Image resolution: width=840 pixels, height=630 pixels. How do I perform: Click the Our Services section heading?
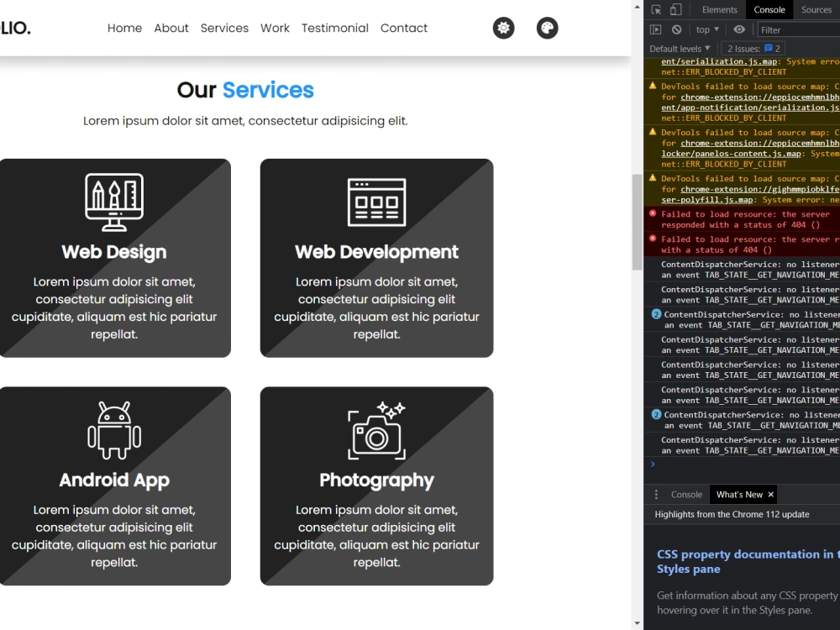coord(245,90)
